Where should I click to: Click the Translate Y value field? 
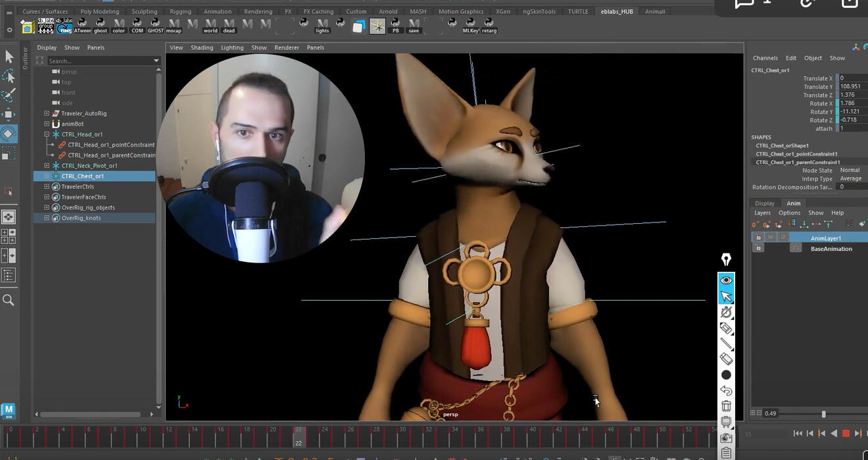coord(852,86)
